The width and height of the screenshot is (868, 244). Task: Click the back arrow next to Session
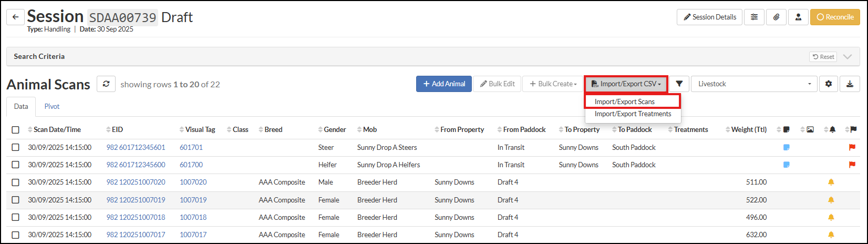pos(15,17)
